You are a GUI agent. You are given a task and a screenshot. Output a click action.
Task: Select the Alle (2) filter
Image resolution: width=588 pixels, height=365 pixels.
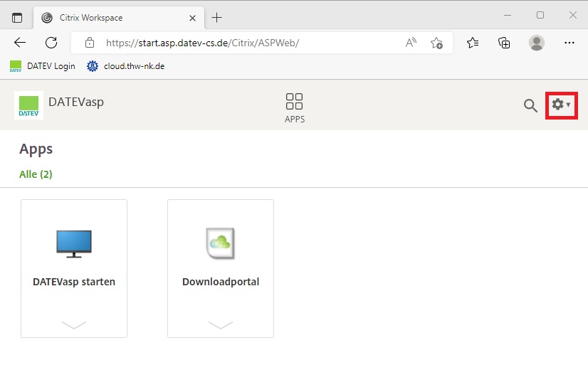(36, 174)
